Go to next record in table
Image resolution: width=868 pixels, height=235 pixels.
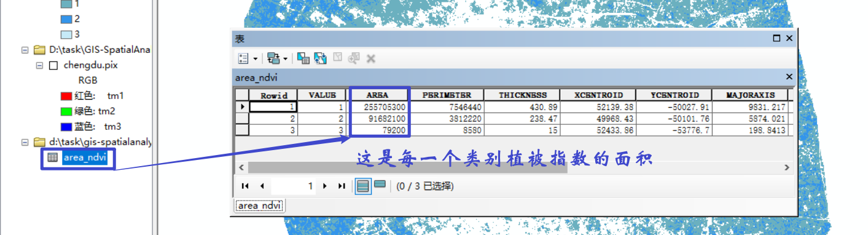pos(325,186)
